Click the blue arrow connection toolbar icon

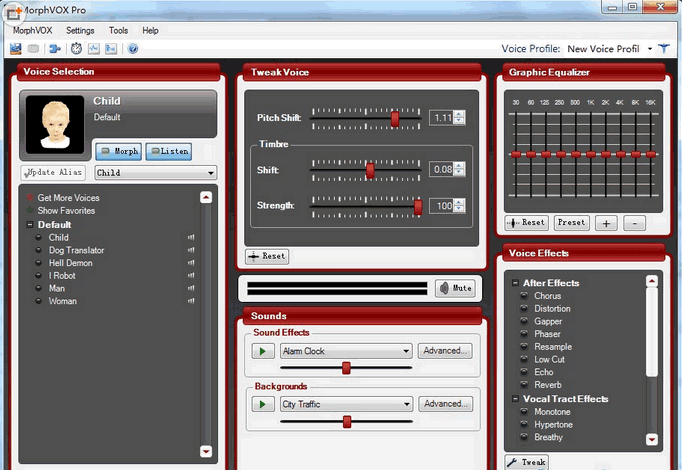55,49
